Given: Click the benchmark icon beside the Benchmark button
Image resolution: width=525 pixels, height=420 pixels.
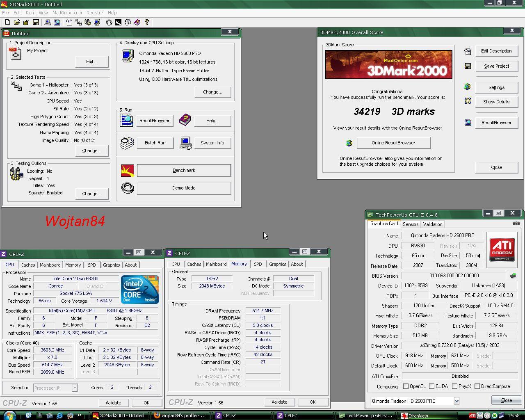Looking at the screenshot, I should pos(128,171).
